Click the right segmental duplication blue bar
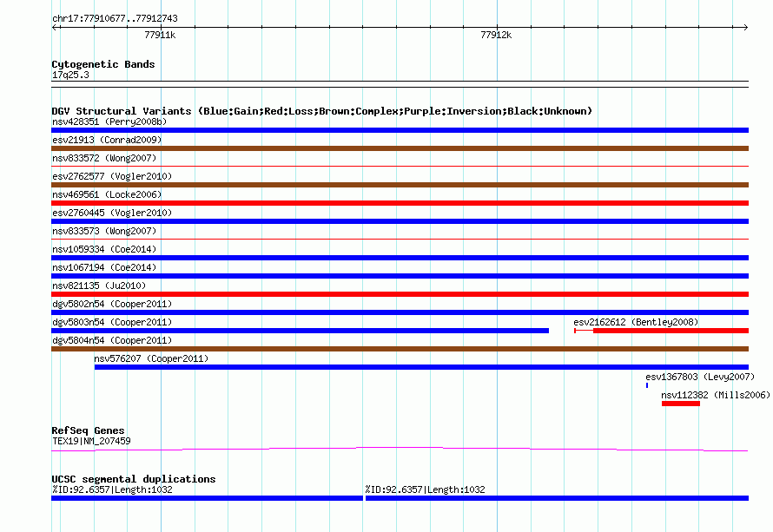The height and width of the screenshot is (532, 773). tap(557, 498)
